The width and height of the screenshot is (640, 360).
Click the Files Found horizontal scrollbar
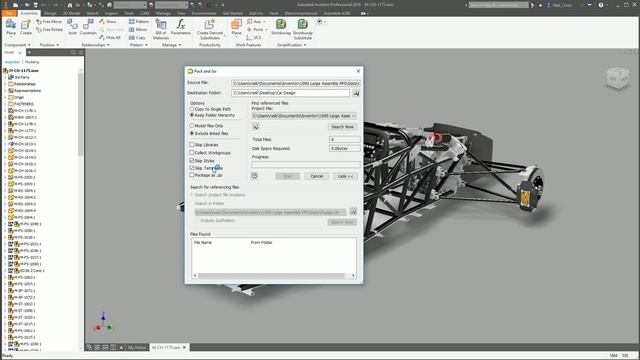coord(274,276)
